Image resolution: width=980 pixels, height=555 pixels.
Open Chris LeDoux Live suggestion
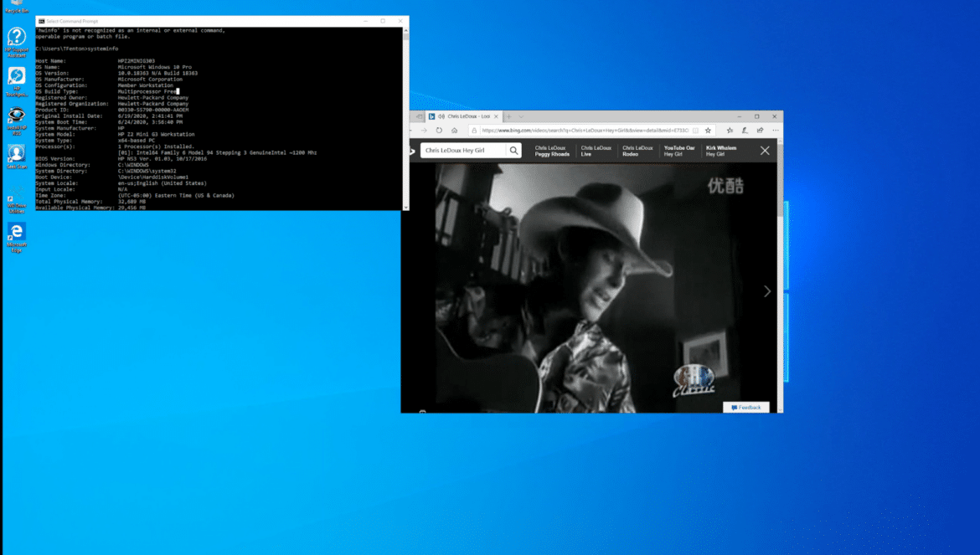coord(596,151)
